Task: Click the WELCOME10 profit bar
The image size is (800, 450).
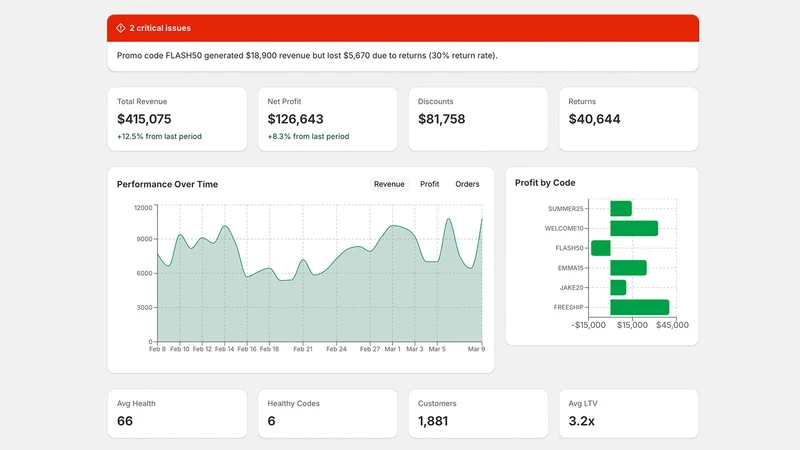Action: [x=634, y=228]
